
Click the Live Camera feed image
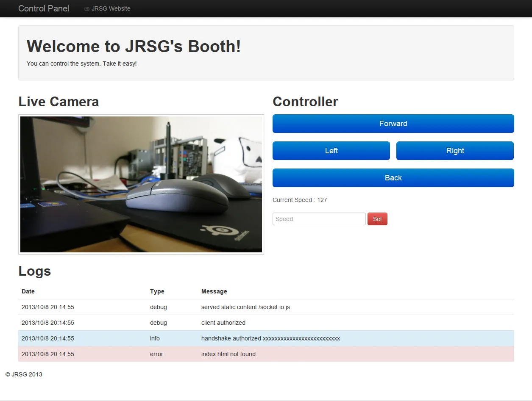(141, 184)
